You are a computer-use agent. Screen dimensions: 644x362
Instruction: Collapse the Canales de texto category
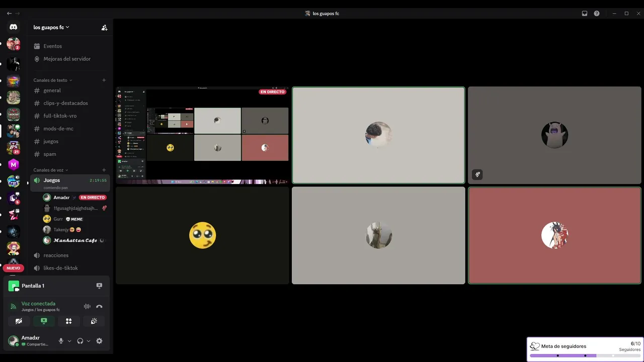click(x=52, y=80)
